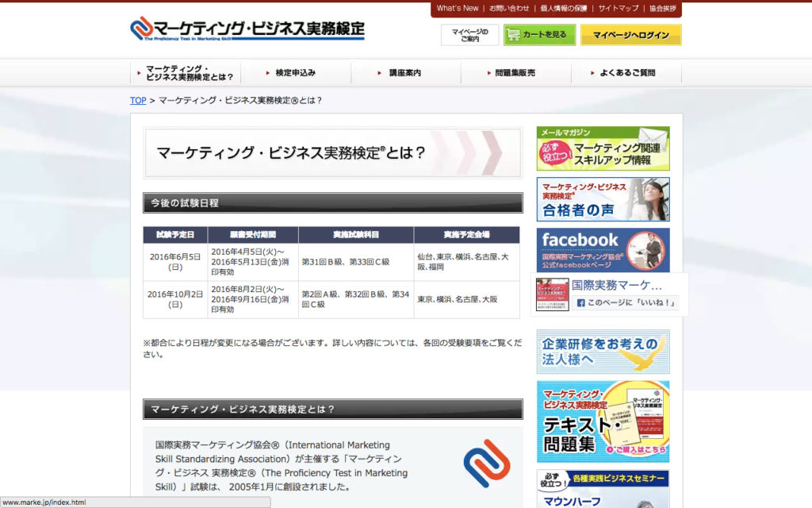The width and height of the screenshot is (812, 508).
Task: Click the facebook page banner in the sidebar
Action: coord(603,250)
